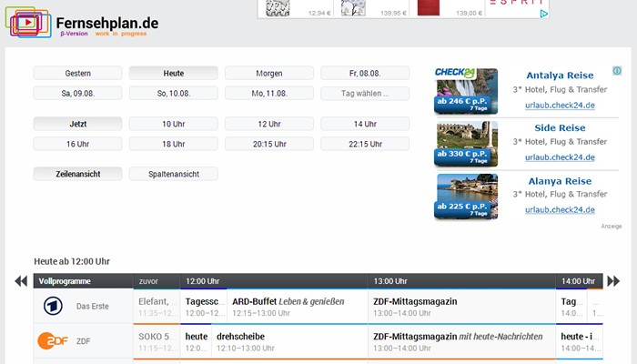Screen dimensions: 637x364
Task: Open SOKO 5 program on ZDF
Action: click(157, 341)
